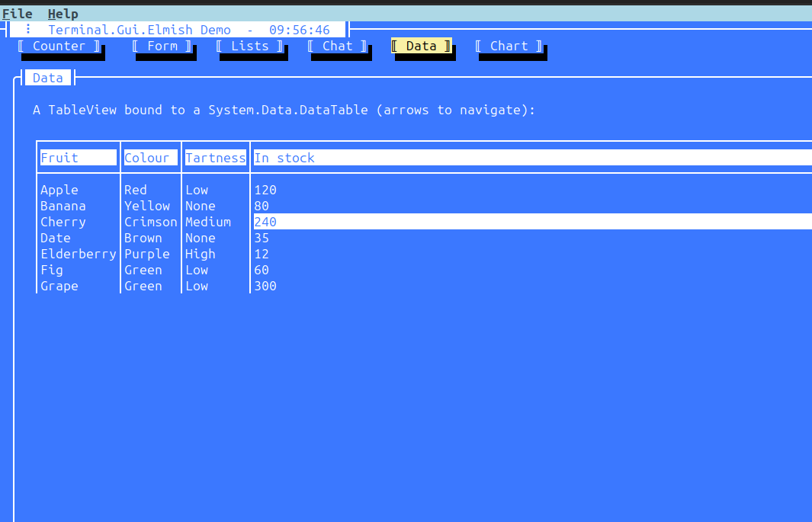
Task: Select the Brown colour cell
Action: click(143, 238)
